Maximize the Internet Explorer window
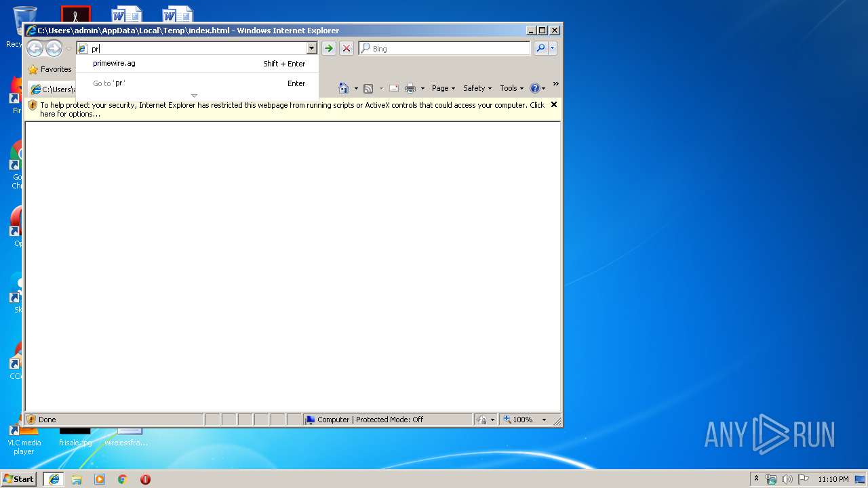Viewport: 868px width, 488px height. [x=542, y=30]
